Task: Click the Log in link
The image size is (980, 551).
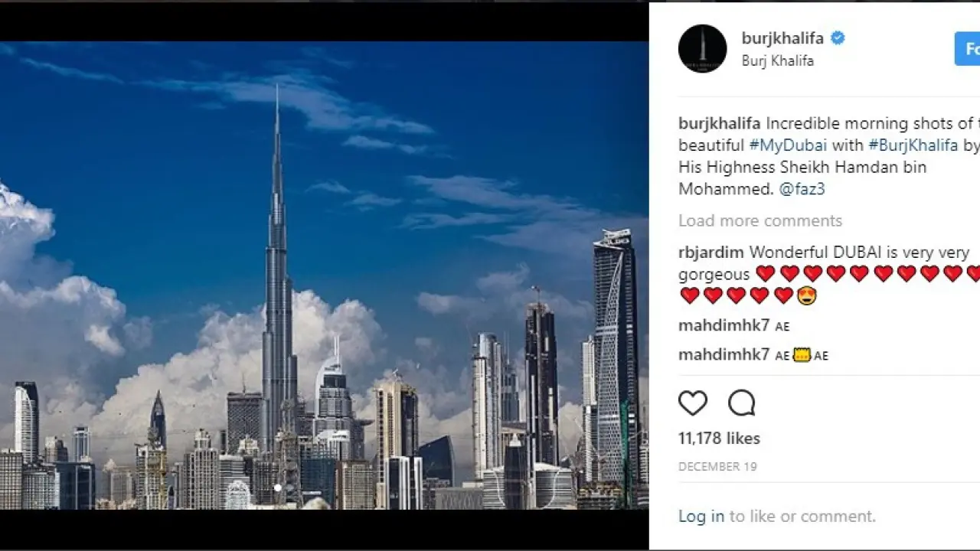Action: pos(701,517)
